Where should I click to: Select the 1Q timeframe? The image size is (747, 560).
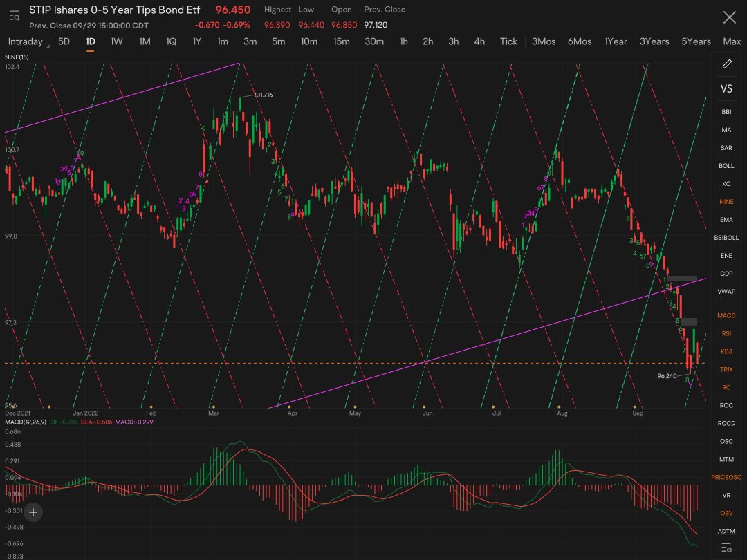point(171,41)
